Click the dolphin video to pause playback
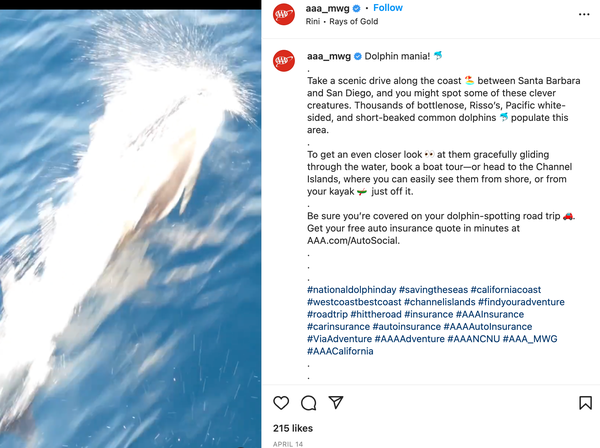The height and width of the screenshot is (448, 600). click(130, 228)
